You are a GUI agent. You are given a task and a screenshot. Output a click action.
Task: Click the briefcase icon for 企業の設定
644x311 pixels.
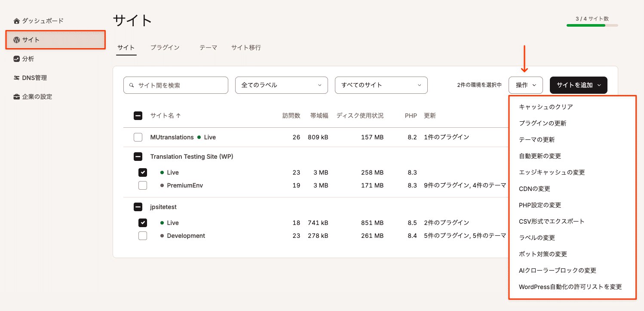pos(16,97)
